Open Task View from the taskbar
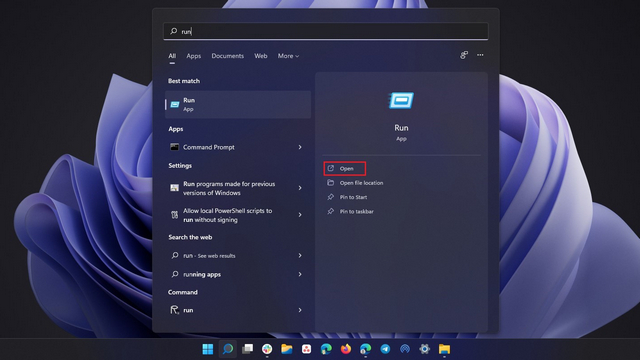This screenshot has width=640, height=360. pyautogui.click(x=247, y=349)
